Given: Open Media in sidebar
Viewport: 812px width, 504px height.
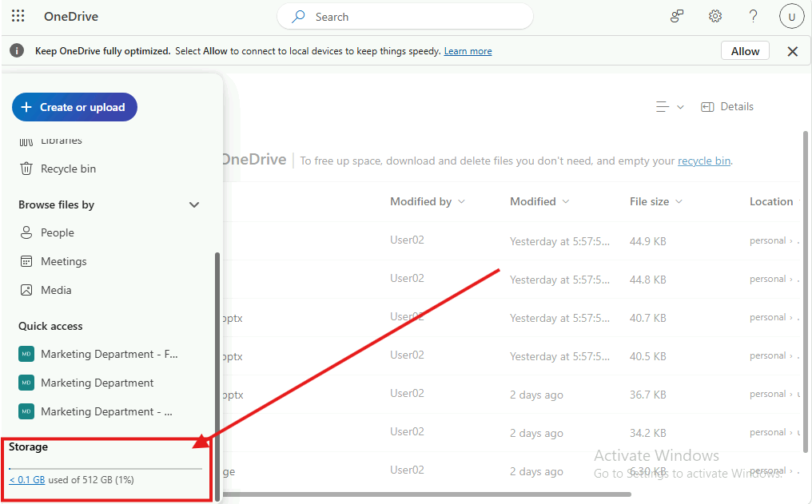Looking at the screenshot, I should [56, 290].
